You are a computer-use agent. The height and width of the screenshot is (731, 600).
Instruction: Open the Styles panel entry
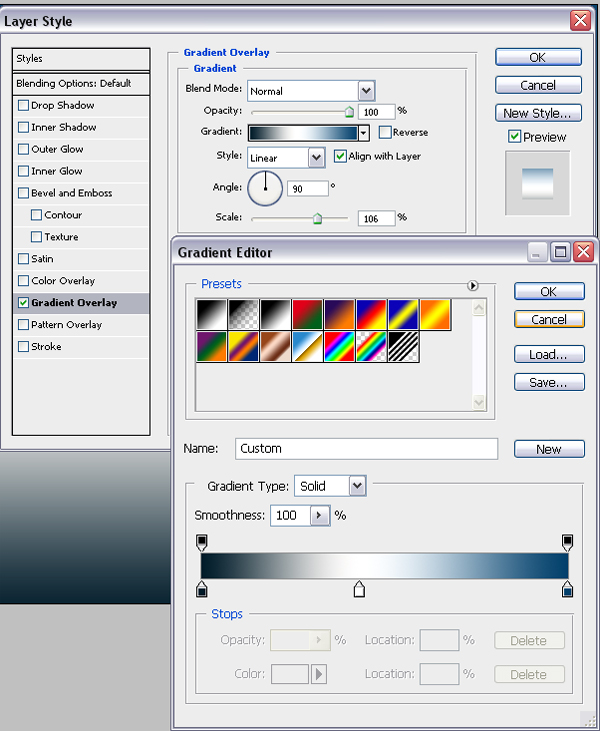tap(81, 59)
